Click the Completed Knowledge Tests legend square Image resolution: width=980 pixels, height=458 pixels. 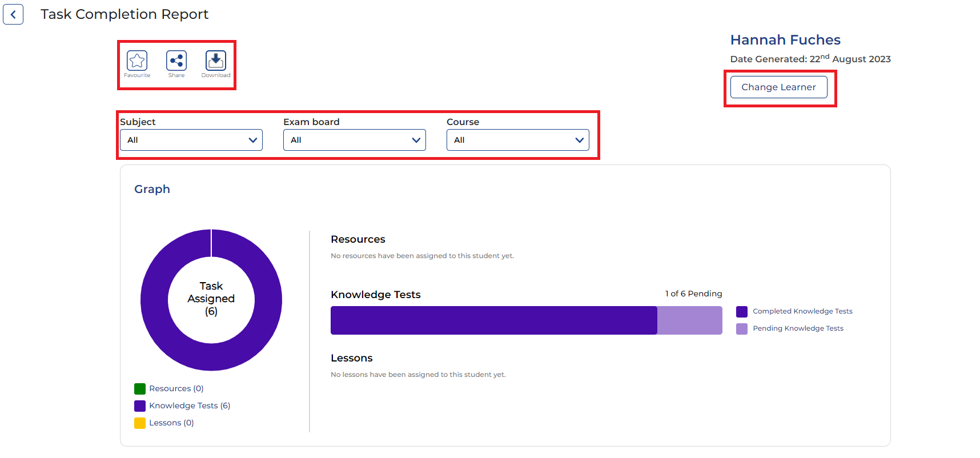(x=742, y=312)
